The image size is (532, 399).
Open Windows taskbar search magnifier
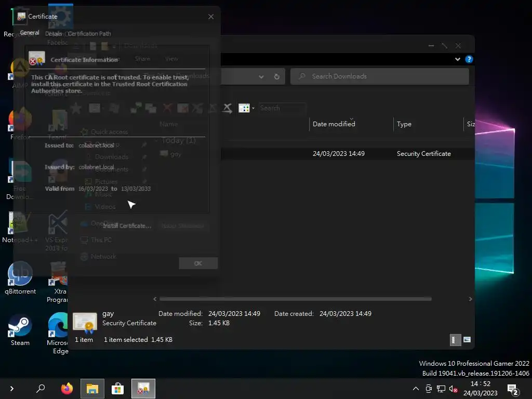[x=41, y=389]
